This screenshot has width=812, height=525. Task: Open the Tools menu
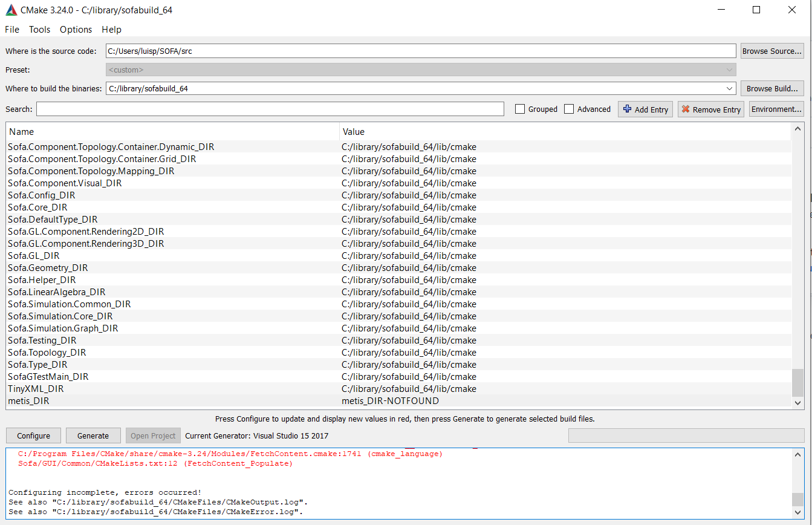click(x=40, y=30)
